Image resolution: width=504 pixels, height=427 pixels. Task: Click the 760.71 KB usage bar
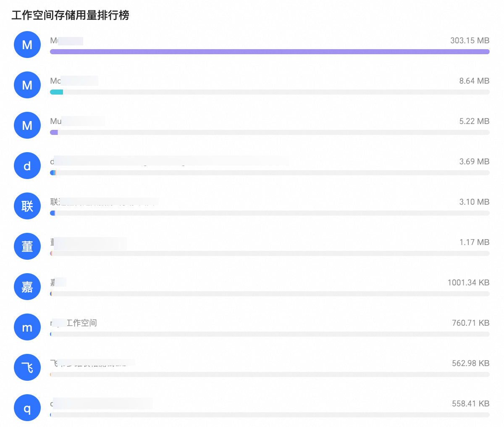(x=270, y=334)
